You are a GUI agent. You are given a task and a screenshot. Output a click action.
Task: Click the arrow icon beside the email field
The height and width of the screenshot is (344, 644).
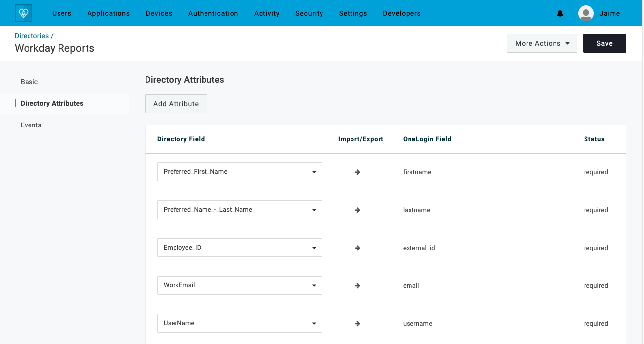[x=357, y=285]
